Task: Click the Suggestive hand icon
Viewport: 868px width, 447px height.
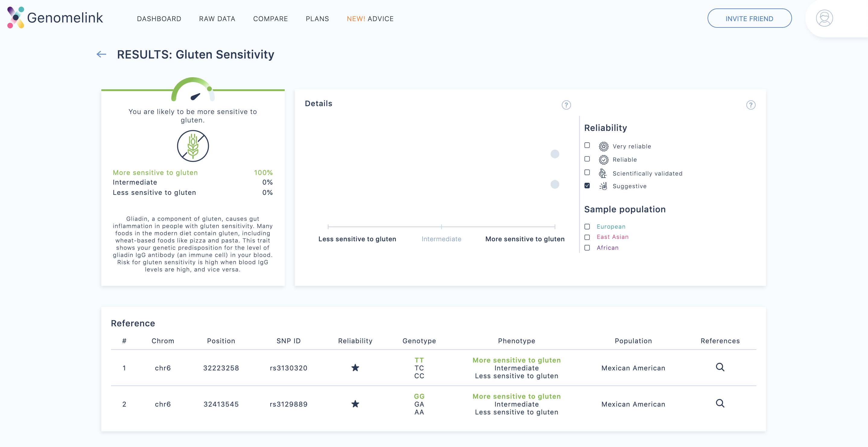Action: [x=603, y=186]
